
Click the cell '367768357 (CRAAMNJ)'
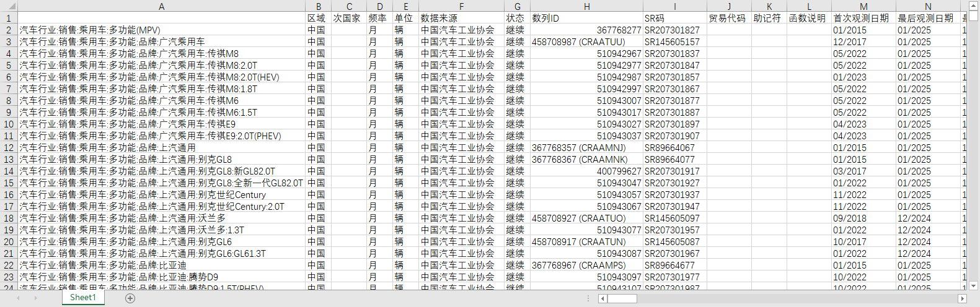click(x=586, y=147)
